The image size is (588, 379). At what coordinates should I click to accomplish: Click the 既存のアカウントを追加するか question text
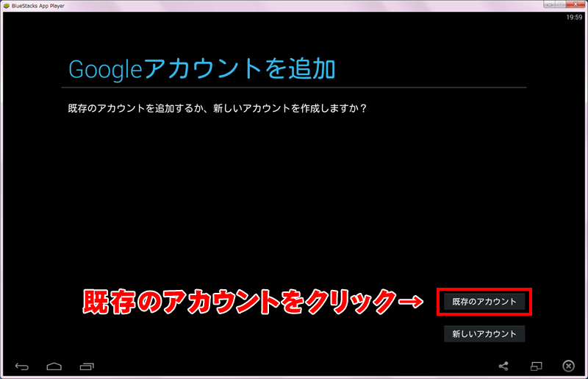point(218,109)
